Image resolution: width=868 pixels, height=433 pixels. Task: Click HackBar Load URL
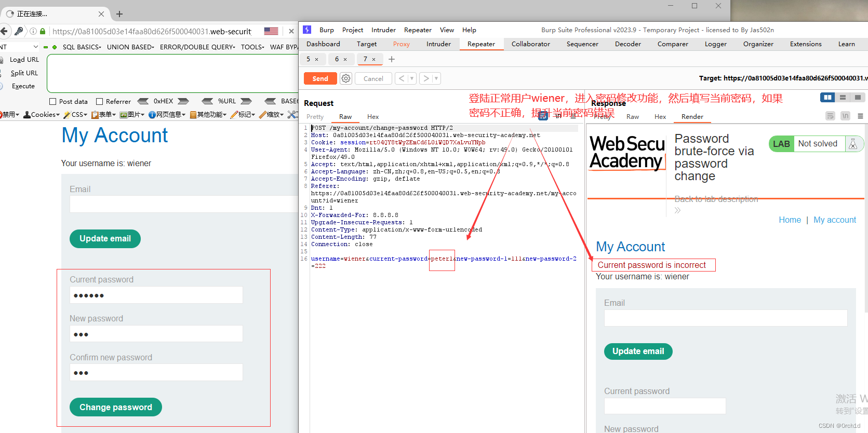click(24, 60)
